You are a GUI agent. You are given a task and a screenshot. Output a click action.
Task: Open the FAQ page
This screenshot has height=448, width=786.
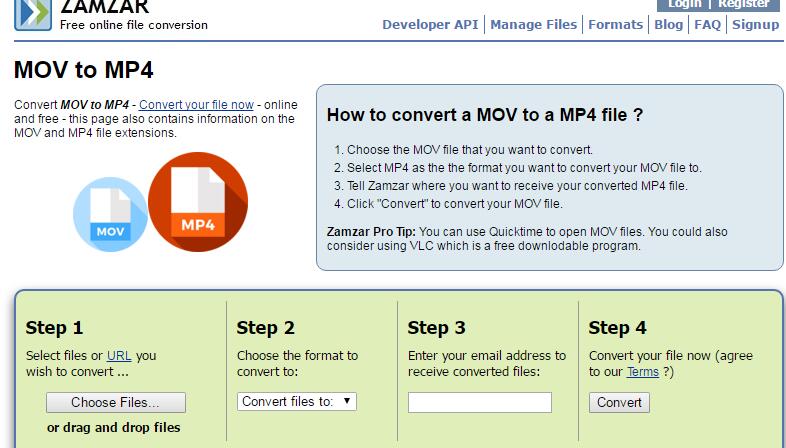point(707,25)
